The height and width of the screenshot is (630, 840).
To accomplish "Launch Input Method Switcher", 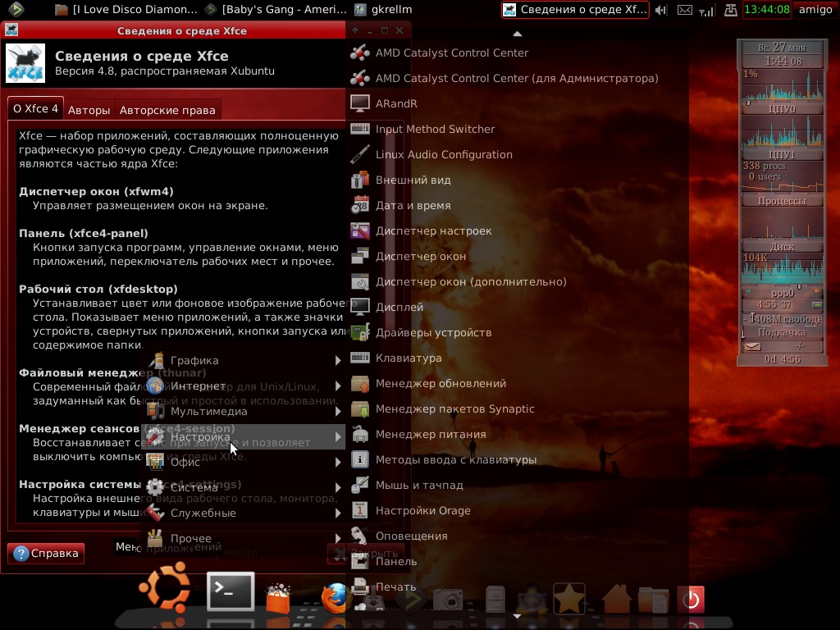I will (517, 129).
